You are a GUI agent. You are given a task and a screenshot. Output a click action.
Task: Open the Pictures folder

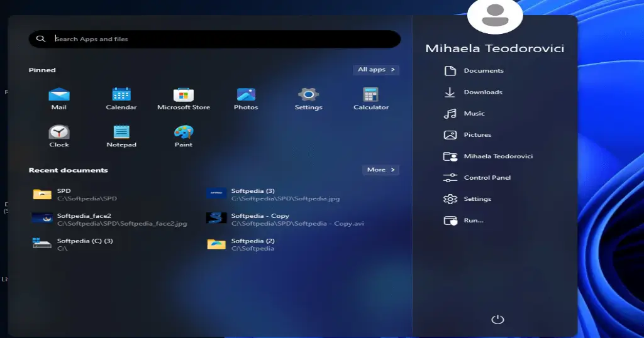click(467, 134)
